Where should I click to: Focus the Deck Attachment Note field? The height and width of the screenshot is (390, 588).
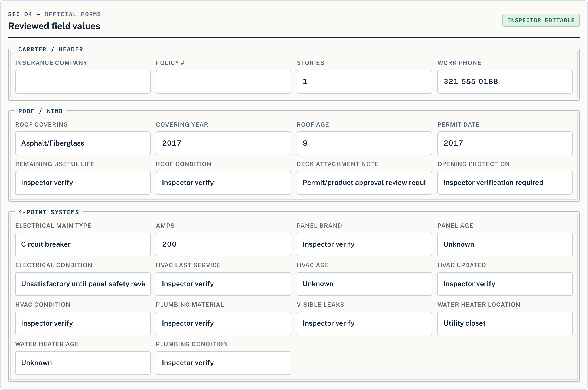pyautogui.click(x=364, y=183)
